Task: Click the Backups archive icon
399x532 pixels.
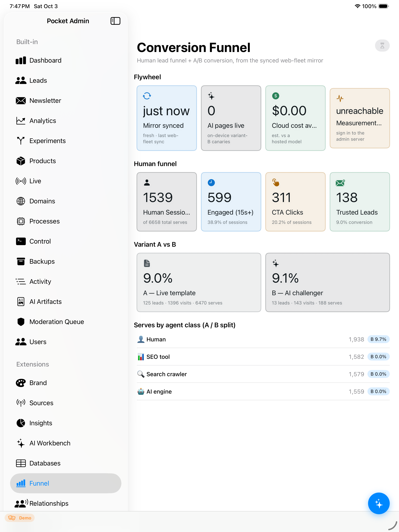Action: pyautogui.click(x=21, y=261)
